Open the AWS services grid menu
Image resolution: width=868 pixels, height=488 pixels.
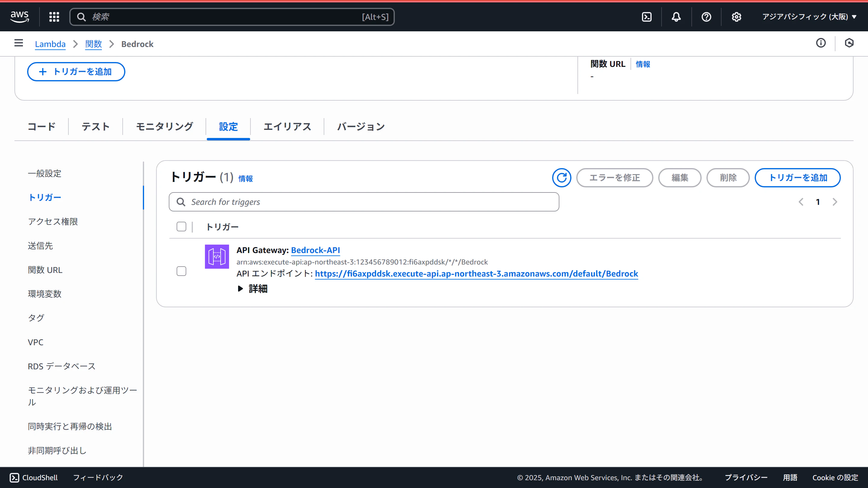(54, 17)
